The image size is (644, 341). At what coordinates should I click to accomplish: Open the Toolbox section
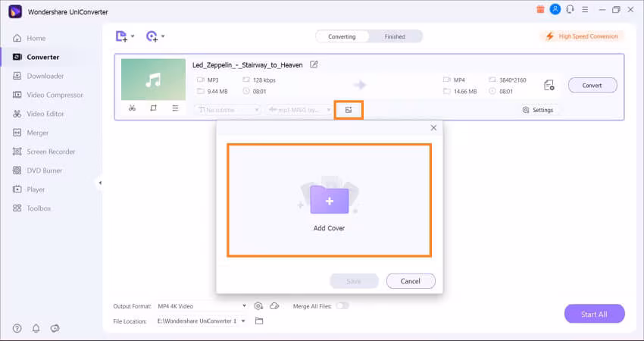(x=32, y=208)
